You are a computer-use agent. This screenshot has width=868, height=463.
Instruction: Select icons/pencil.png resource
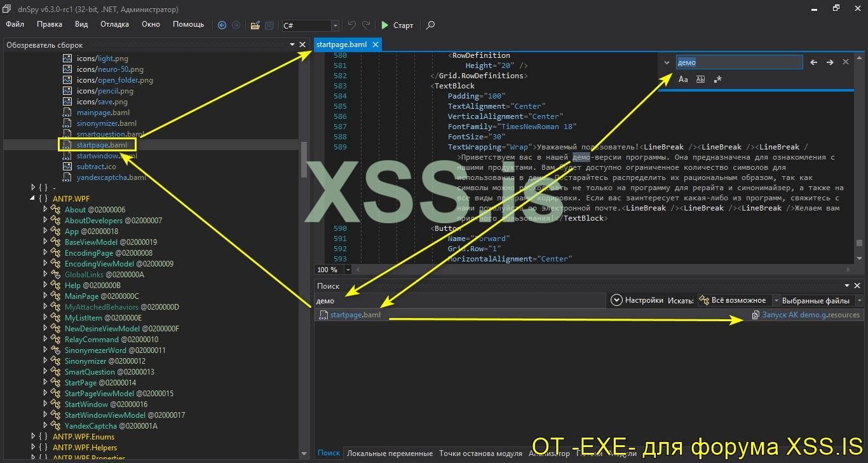105,90
